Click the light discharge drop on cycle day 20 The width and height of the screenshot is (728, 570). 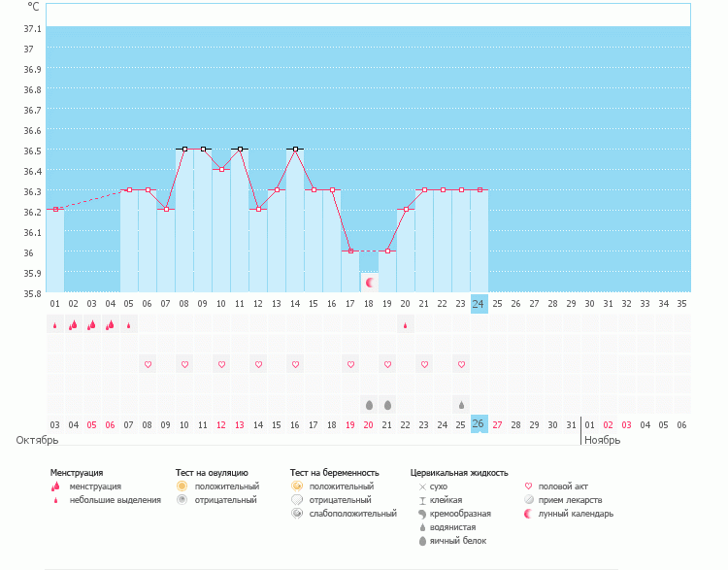pyautogui.click(x=406, y=325)
